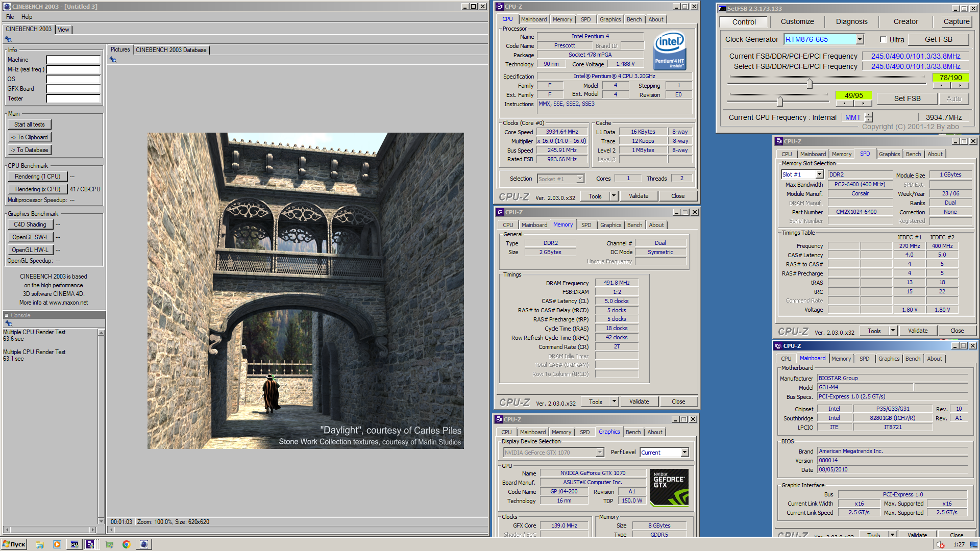Image resolution: width=980 pixels, height=551 pixels.
Task: Click the Windows Start (Пуск) button
Action: pos(14,544)
